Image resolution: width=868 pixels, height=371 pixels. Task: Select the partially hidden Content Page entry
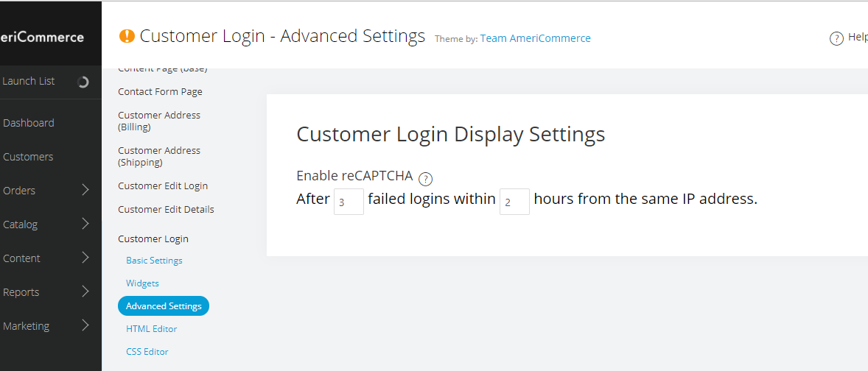click(x=162, y=70)
